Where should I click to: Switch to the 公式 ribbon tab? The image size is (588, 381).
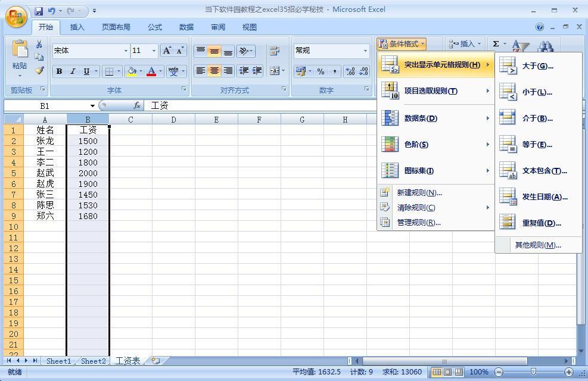coord(155,27)
